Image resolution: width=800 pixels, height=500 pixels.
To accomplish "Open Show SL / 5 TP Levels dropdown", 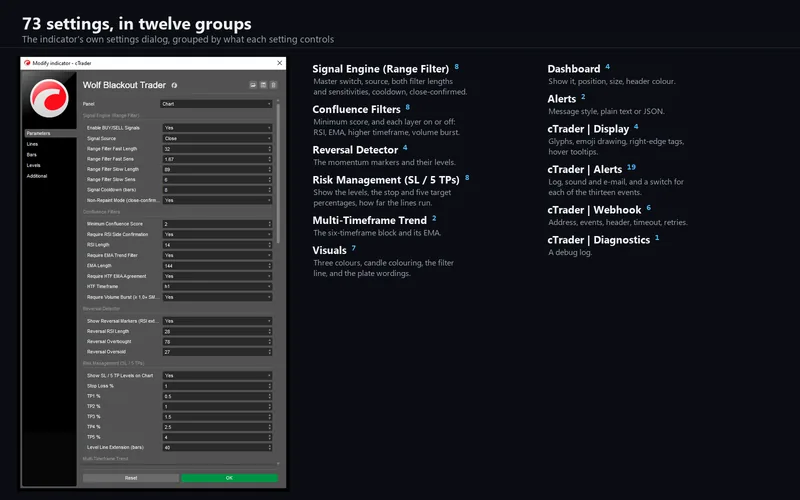I will 217,376.
